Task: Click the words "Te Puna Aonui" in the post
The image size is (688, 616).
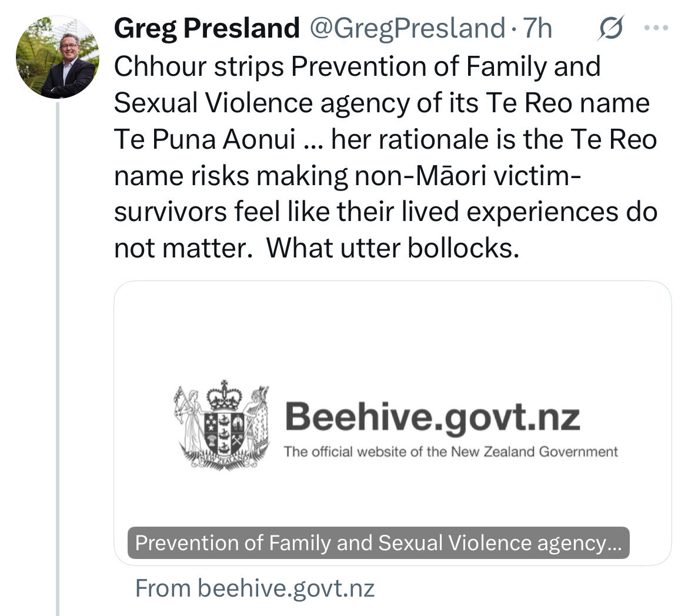Action: pos(203,140)
